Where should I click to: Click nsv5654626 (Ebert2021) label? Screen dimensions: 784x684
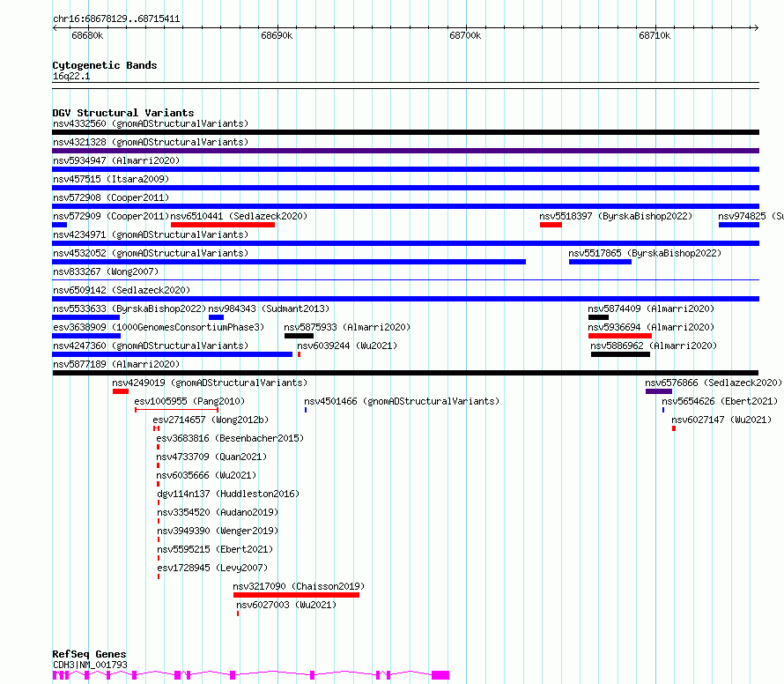pyautogui.click(x=720, y=401)
